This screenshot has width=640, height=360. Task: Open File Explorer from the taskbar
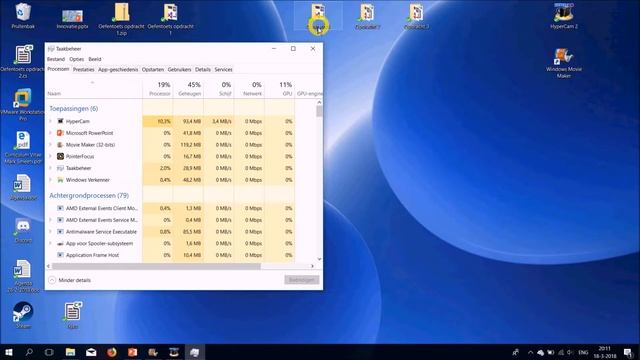[70, 352]
